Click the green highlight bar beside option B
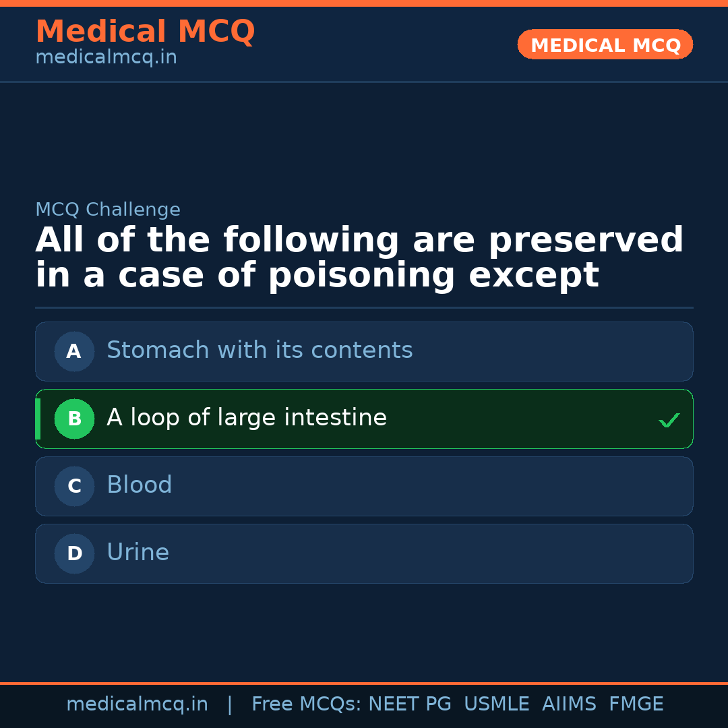This screenshot has height=728, width=728. click(x=37, y=419)
